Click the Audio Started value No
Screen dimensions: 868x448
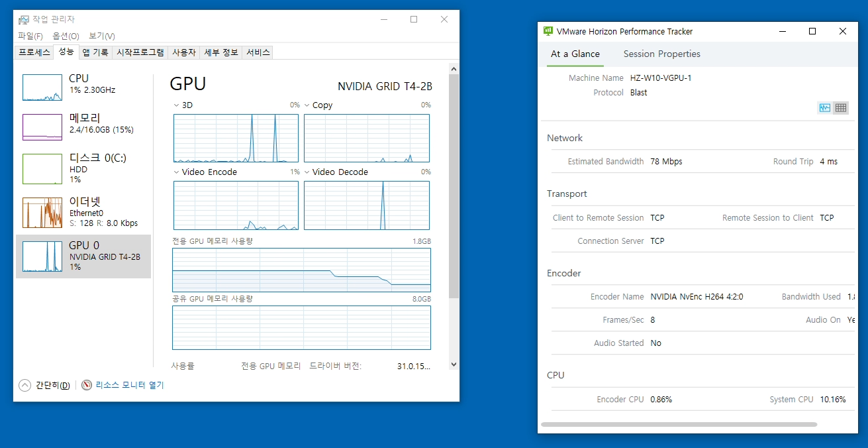[x=656, y=343]
